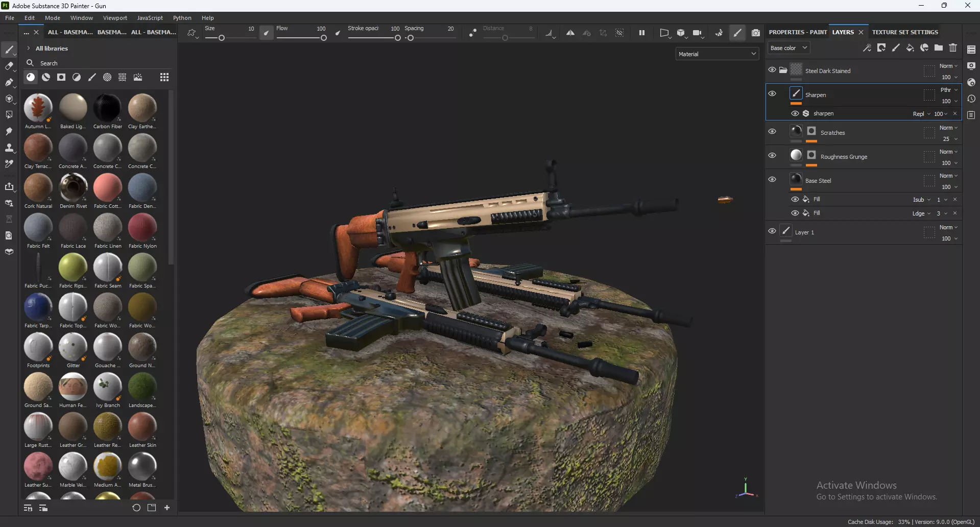Open the Viewport menu

[x=115, y=18]
